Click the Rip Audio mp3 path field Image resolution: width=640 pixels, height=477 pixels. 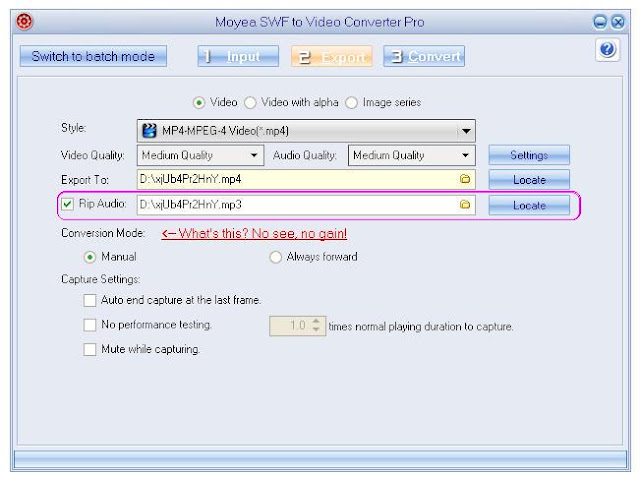coord(306,205)
